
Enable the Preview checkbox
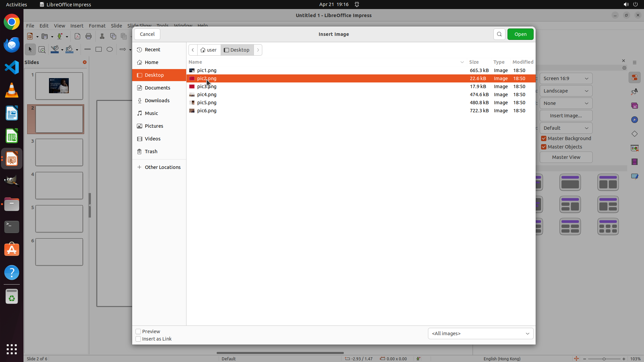point(138,331)
